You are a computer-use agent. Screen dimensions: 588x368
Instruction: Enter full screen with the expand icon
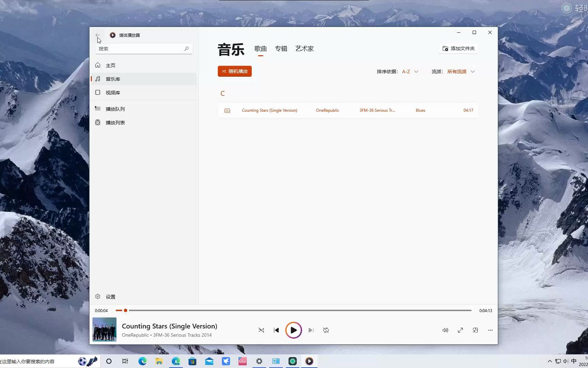click(x=460, y=330)
